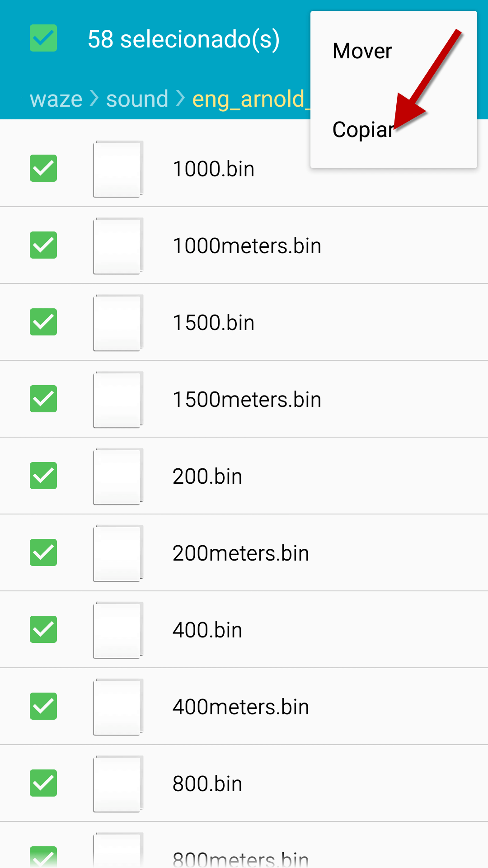Screen dimensions: 488x868
Task: Uncheck the 200.bin checkbox
Action: tap(43, 476)
